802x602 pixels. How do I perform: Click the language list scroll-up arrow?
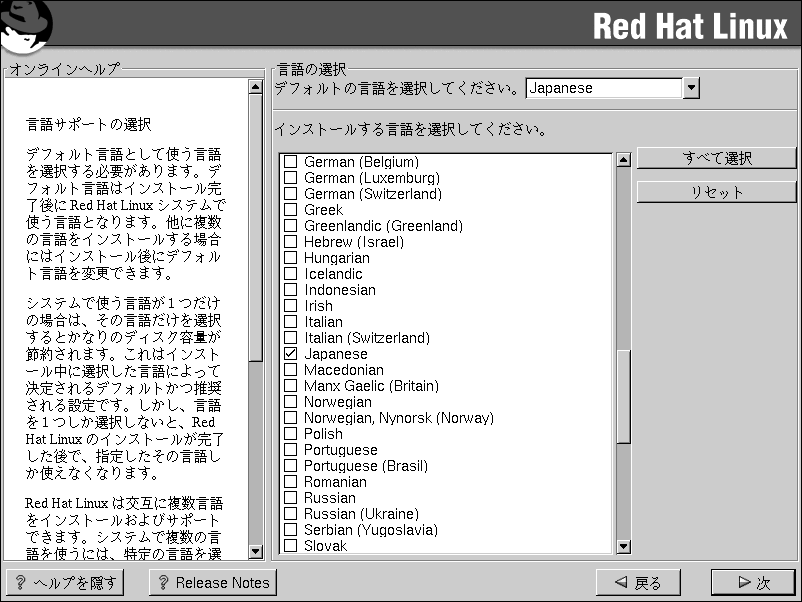(624, 160)
